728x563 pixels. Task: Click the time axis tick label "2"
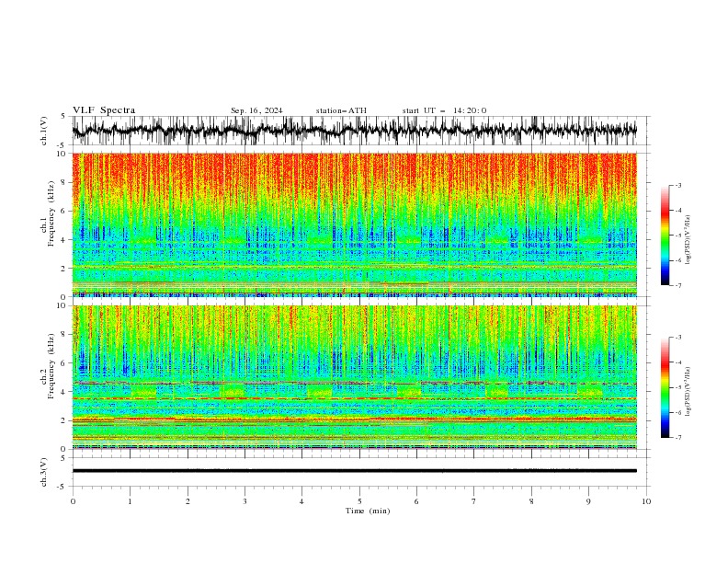pyautogui.click(x=188, y=501)
